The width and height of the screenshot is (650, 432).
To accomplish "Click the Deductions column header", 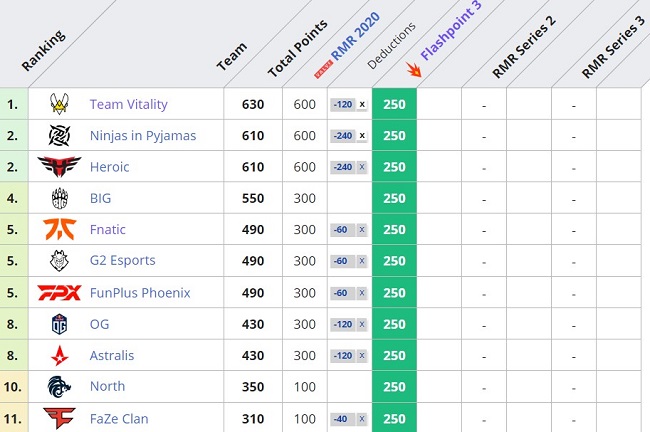I will tap(391, 46).
